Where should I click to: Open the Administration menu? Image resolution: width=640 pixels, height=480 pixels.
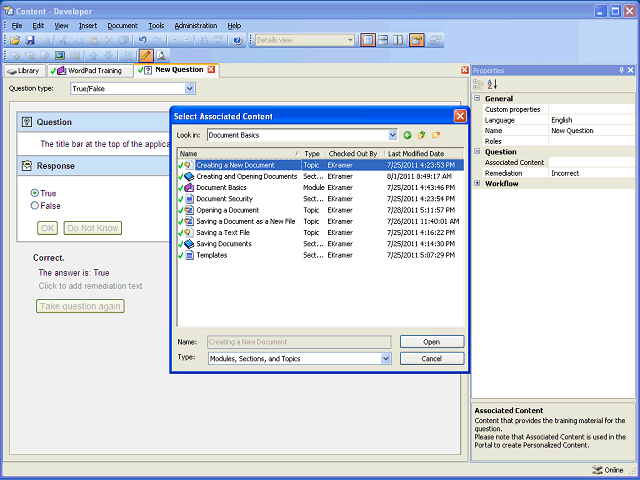tap(196, 26)
